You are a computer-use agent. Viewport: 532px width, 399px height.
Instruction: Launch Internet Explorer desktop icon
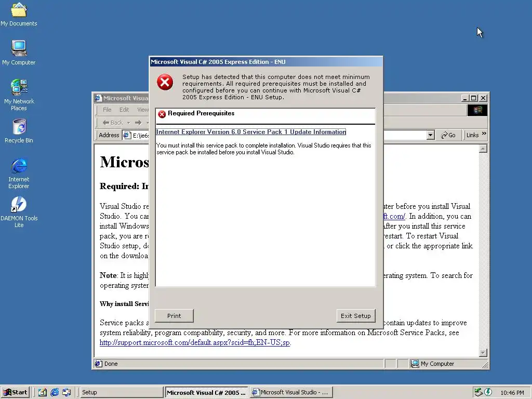tap(19, 174)
